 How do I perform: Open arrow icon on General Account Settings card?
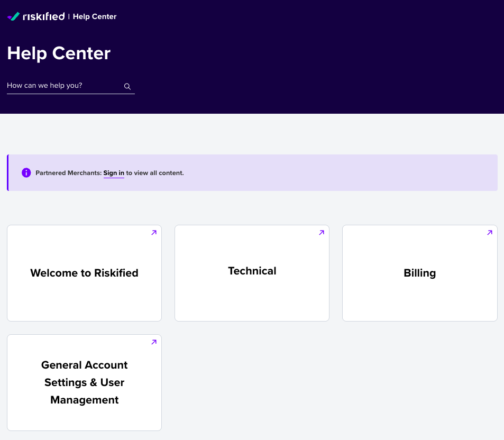154,342
